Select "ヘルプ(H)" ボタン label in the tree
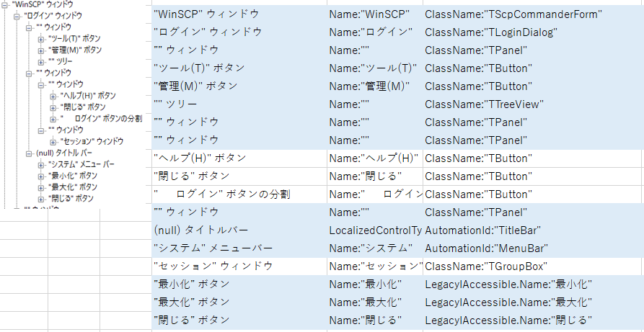The height and width of the screenshot is (332, 644). 88,96
